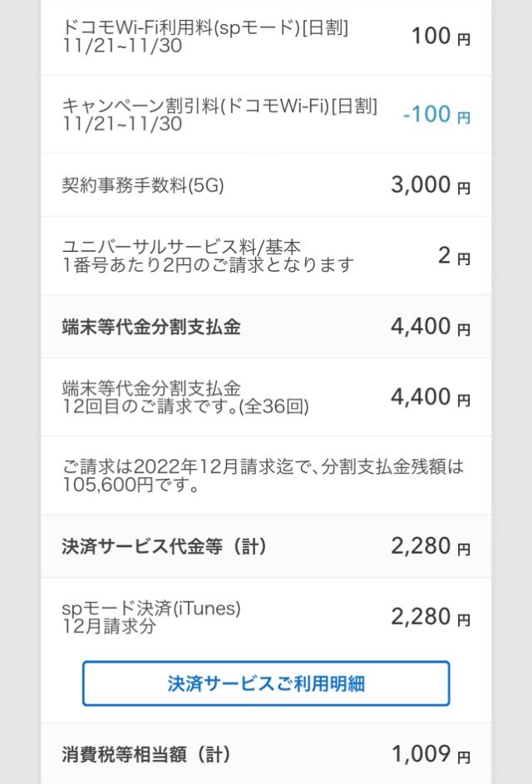Click the 4,400円 total in the bold header

coord(431,327)
